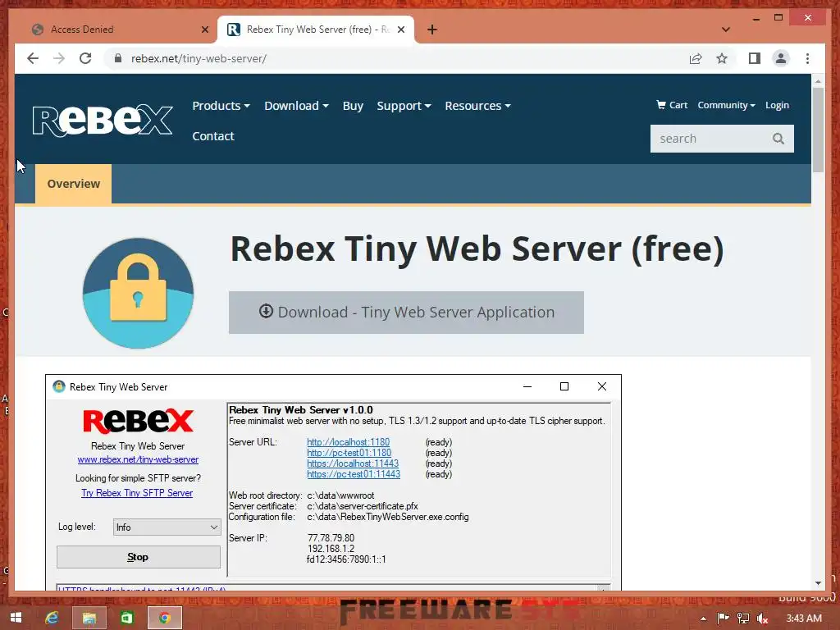The image size is (840, 630).
Task: Click the padlock product image
Action: (x=138, y=294)
